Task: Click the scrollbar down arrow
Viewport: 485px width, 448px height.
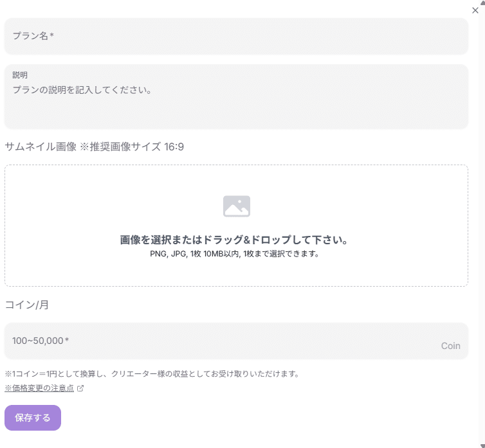Action: (x=482, y=445)
